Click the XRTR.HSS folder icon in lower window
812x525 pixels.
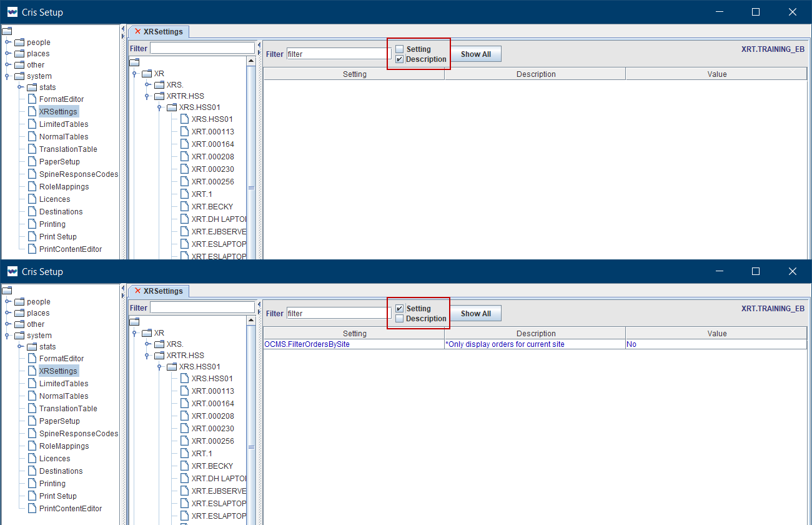coord(159,356)
